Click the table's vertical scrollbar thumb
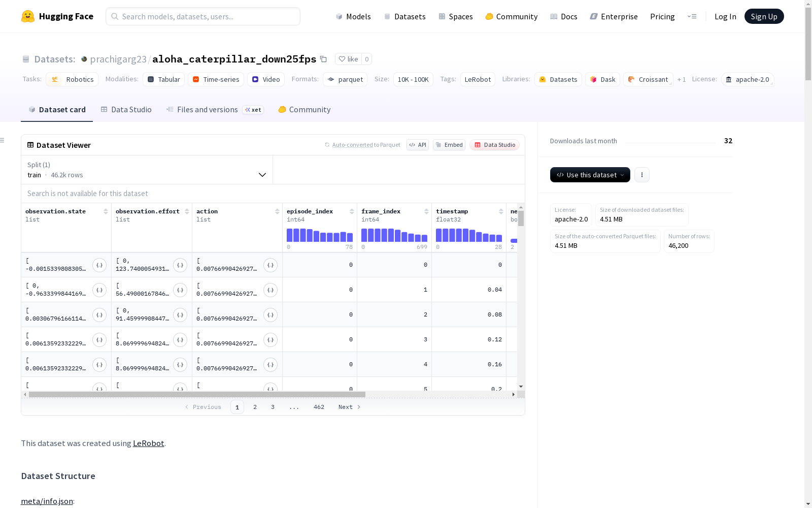Image resolution: width=812 pixels, height=508 pixels. [521, 218]
